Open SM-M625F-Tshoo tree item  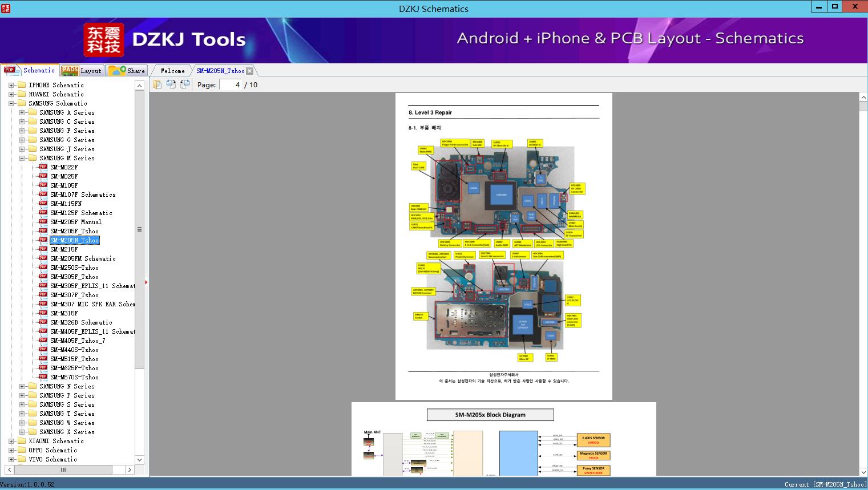coord(74,368)
